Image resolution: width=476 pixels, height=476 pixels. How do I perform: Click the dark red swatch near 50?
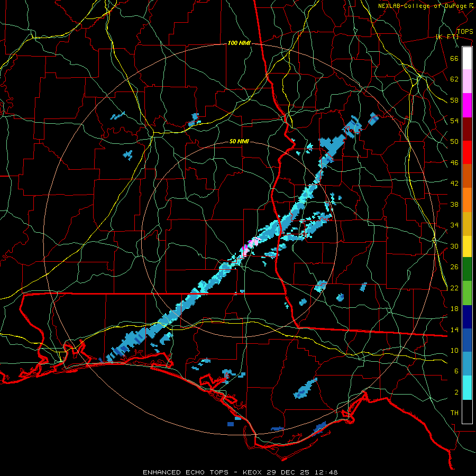(467, 129)
